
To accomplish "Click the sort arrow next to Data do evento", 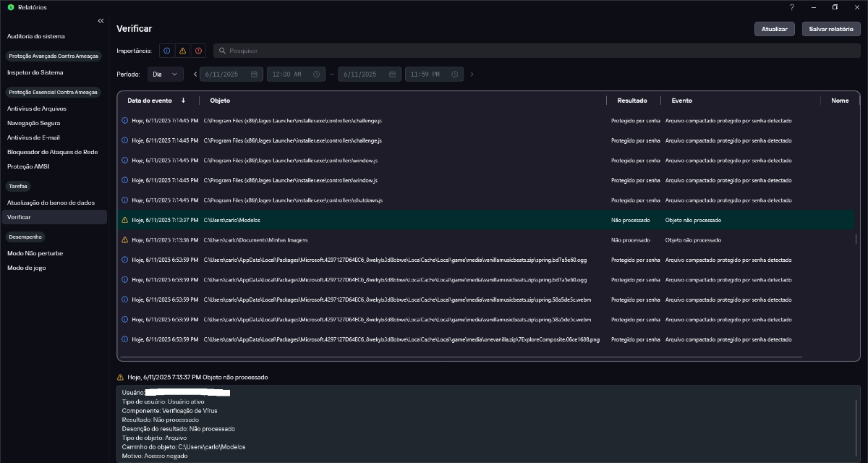I will click(x=183, y=101).
